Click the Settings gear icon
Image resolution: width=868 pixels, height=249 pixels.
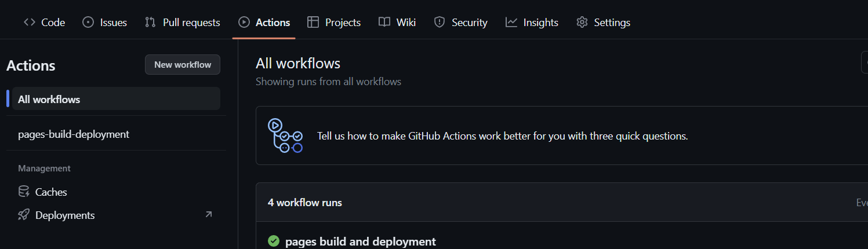click(582, 23)
